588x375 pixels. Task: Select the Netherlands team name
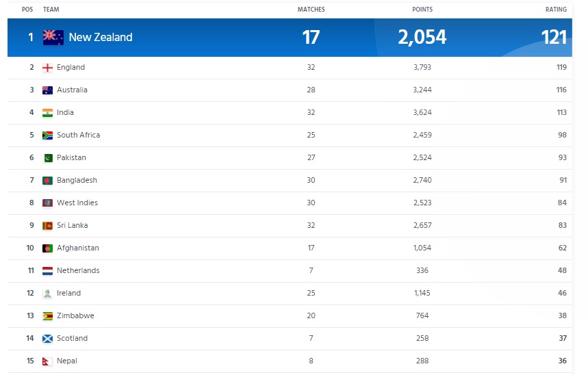(x=78, y=270)
